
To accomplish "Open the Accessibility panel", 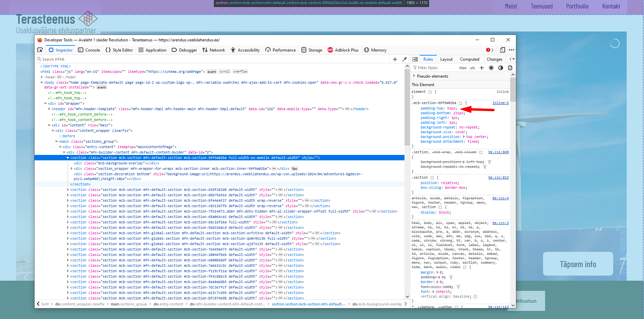I will click(x=245, y=50).
